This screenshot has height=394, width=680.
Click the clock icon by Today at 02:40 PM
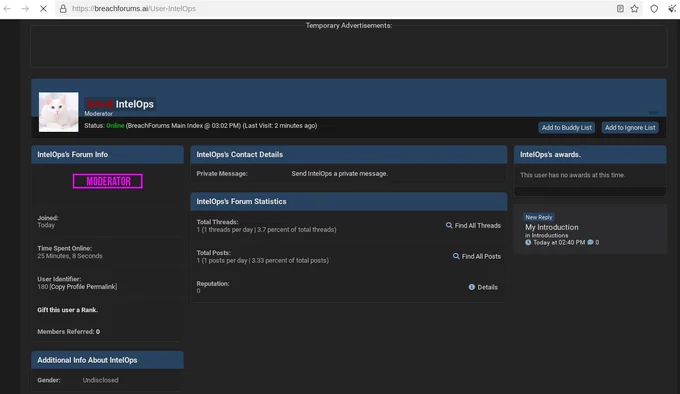coord(528,242)
